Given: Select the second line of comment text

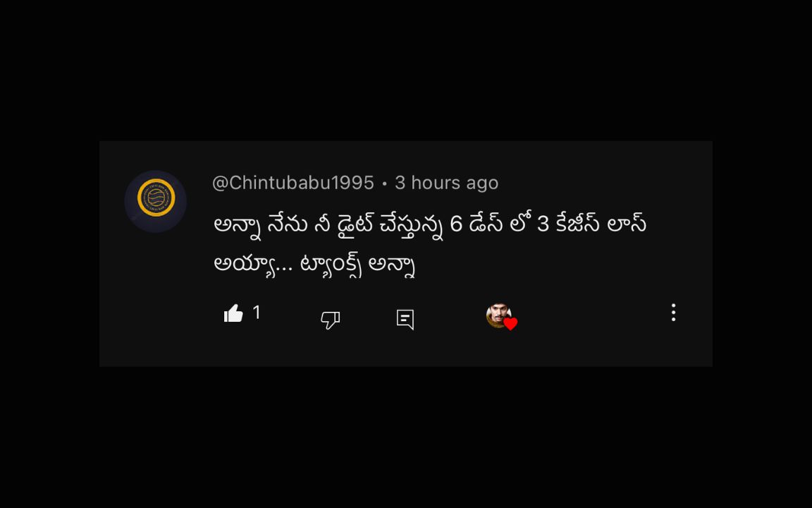Looking at the screenshot, I should point(315,265).
